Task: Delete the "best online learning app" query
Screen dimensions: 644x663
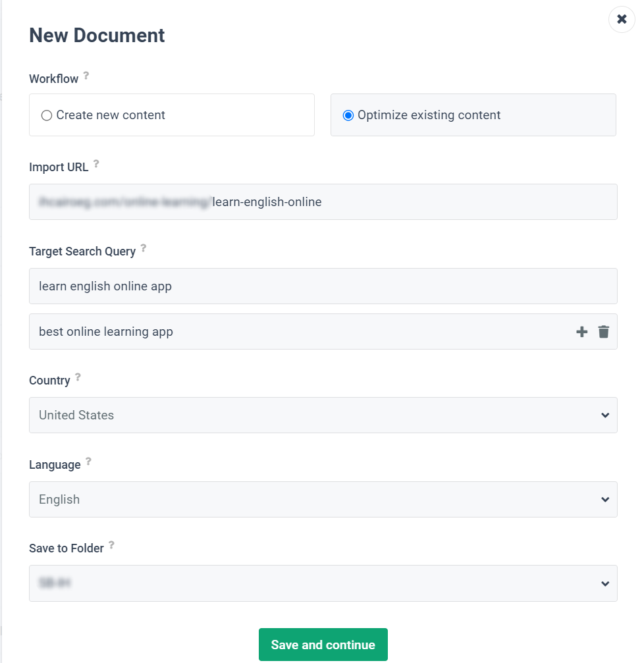Action: pos(603,331)
